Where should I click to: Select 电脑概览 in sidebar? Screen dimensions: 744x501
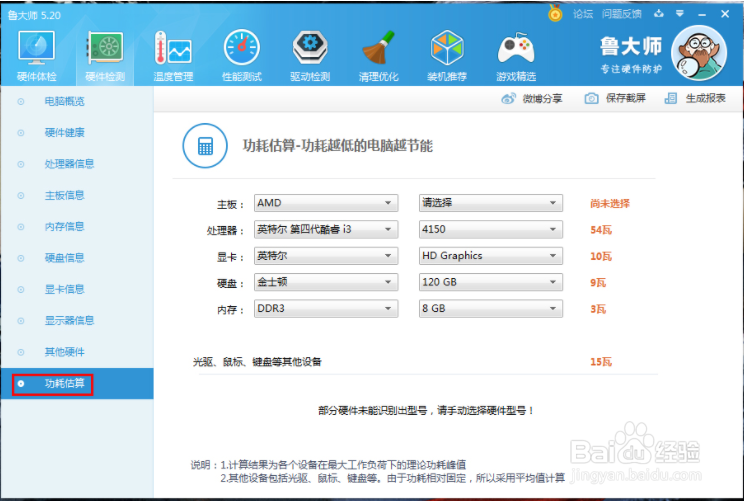pyautogui.click(x=65, y=101)
